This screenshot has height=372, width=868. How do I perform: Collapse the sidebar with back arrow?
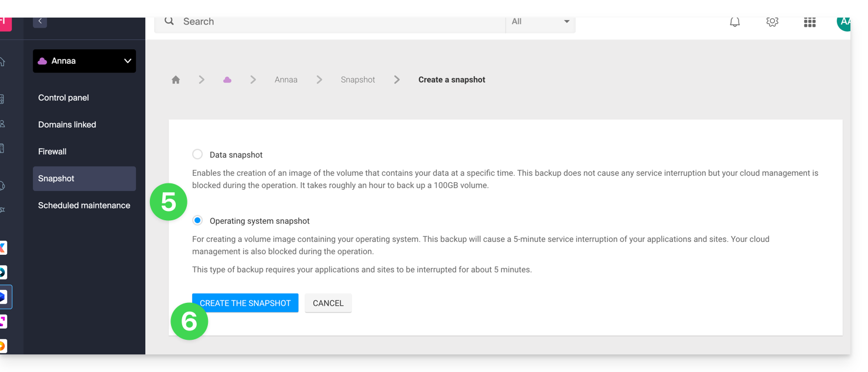[40, 21]
